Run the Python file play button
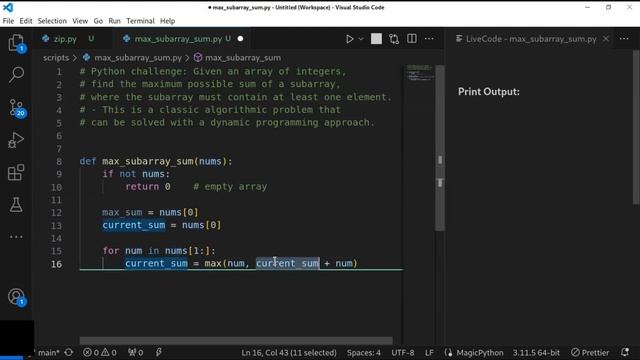This screenshot has height=360, width=640. 349,39
